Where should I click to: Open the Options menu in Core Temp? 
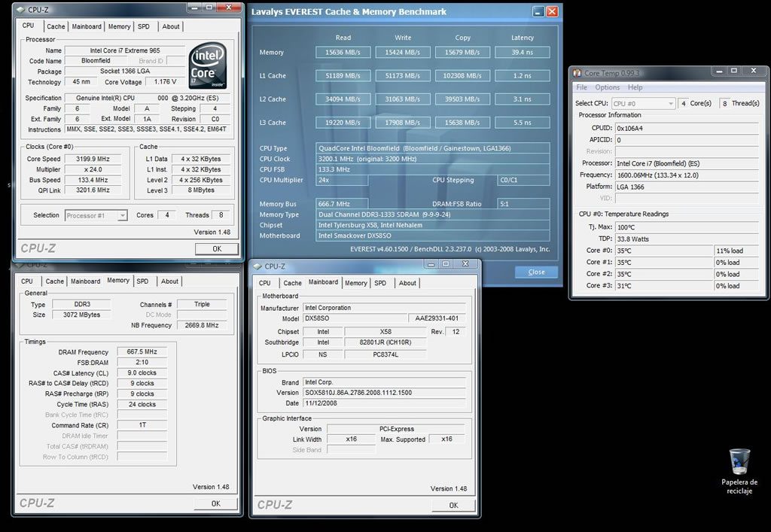[x=608, y=87]
